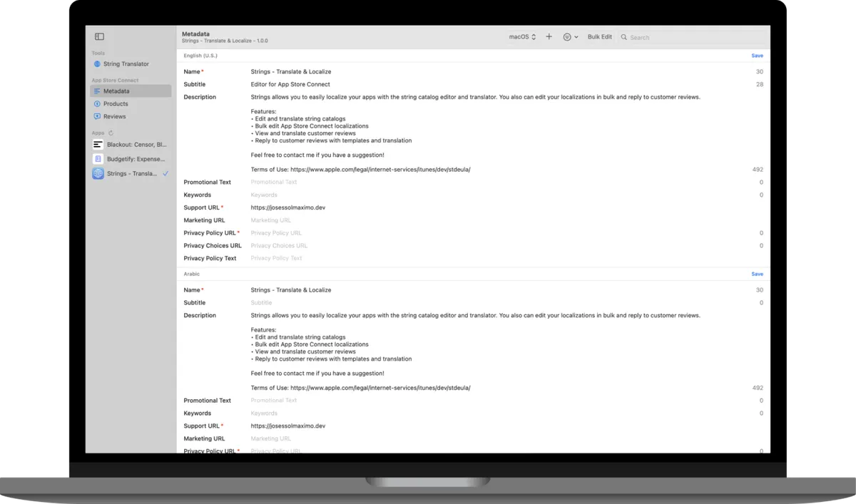Click the Bulk Edit button

click(600, 37)
